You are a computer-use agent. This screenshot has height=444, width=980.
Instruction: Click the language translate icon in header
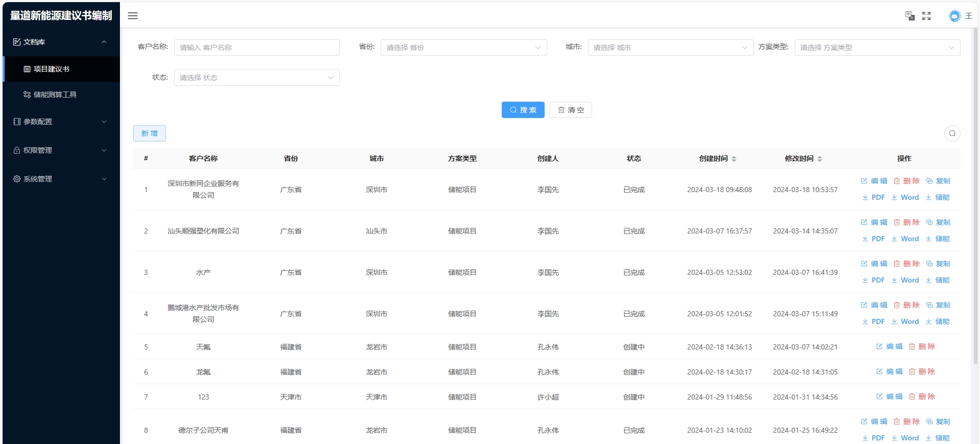pos(910,16)
